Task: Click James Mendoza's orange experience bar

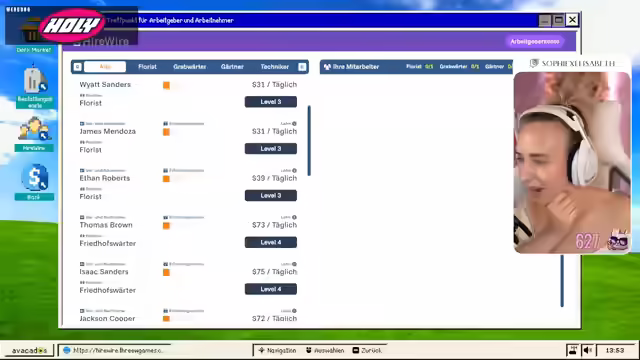Action: pos(166,132)
